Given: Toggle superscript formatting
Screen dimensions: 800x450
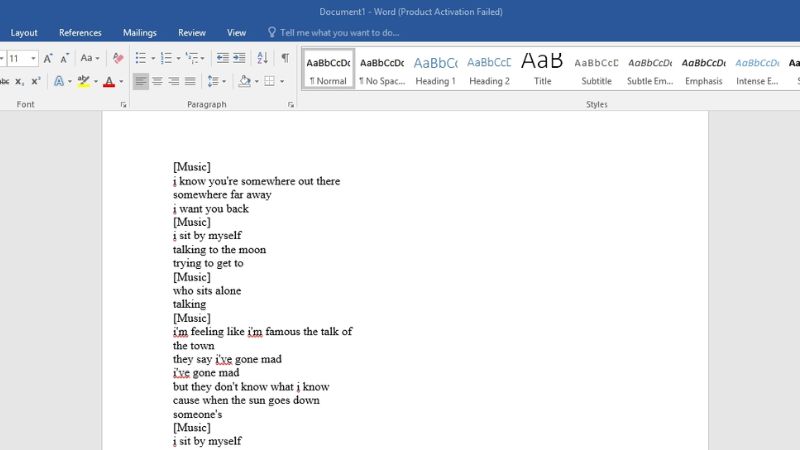Looking at the screenshot, I should (x=36, y=81).
